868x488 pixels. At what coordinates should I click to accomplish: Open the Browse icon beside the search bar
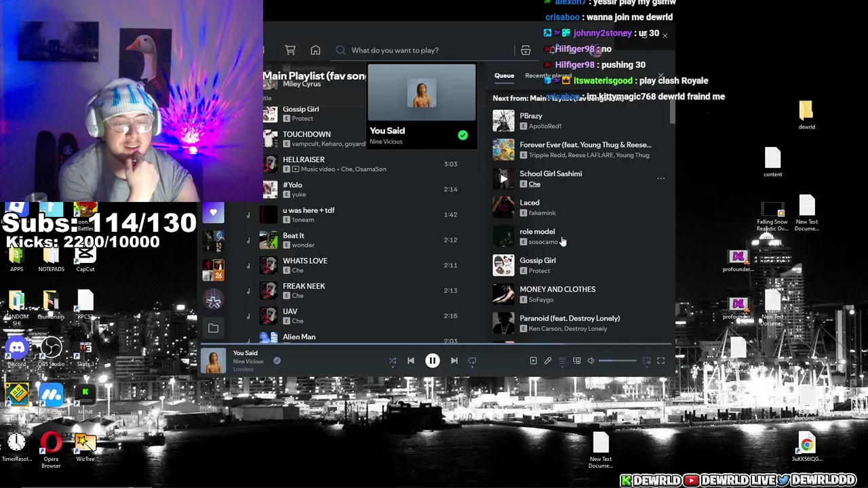(526, 50)
